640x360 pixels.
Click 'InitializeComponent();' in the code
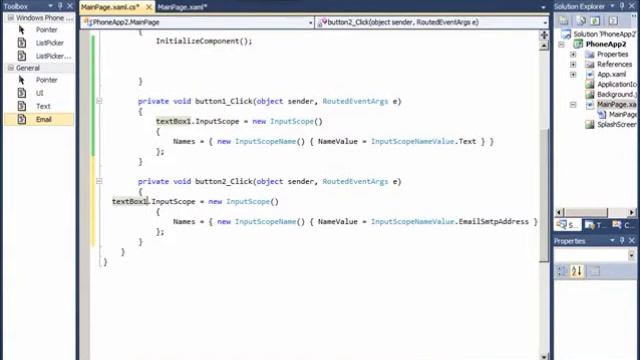coord(204,41)
